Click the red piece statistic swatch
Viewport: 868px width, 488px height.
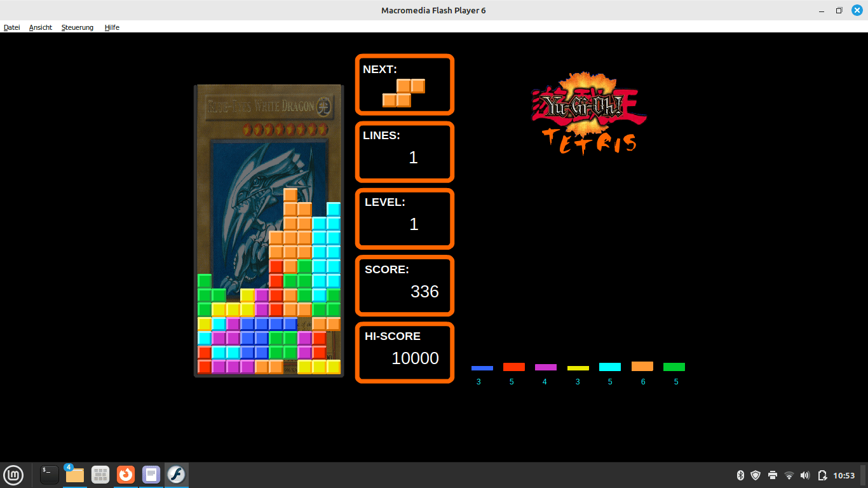pyautogui.click(x=514, y=367)
